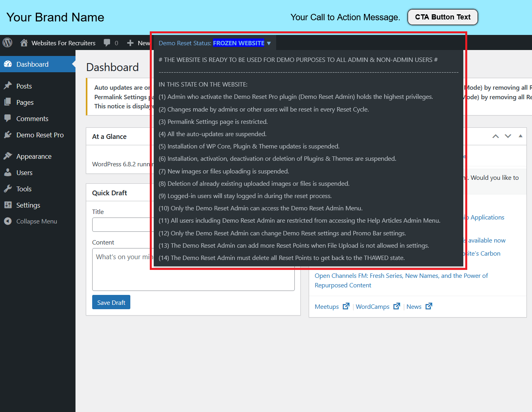Toggle the widget panel with triangle arrow

click(x=520, y=136)
